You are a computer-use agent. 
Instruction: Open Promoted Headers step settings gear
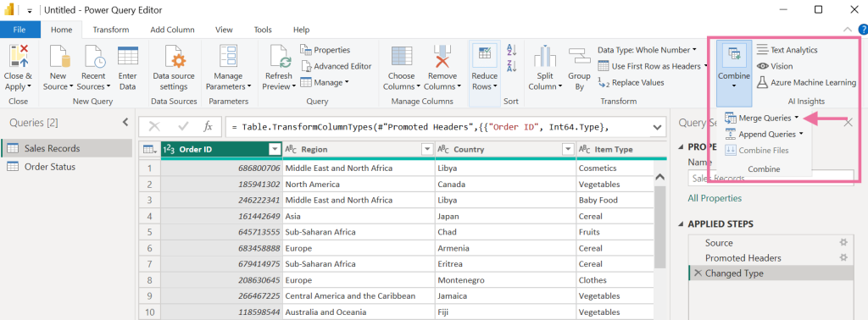tap(843, 257)
